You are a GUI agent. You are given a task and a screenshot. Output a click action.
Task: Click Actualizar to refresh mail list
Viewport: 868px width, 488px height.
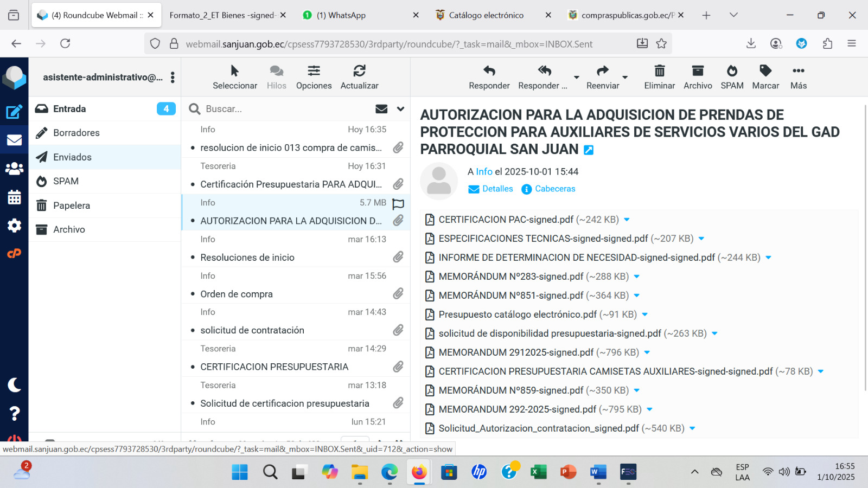tap(359, 71)
